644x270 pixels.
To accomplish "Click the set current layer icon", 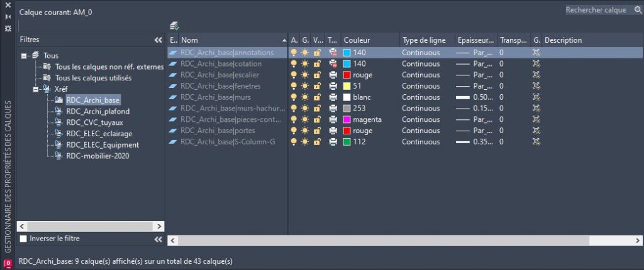I will click(x=175, y=26).
